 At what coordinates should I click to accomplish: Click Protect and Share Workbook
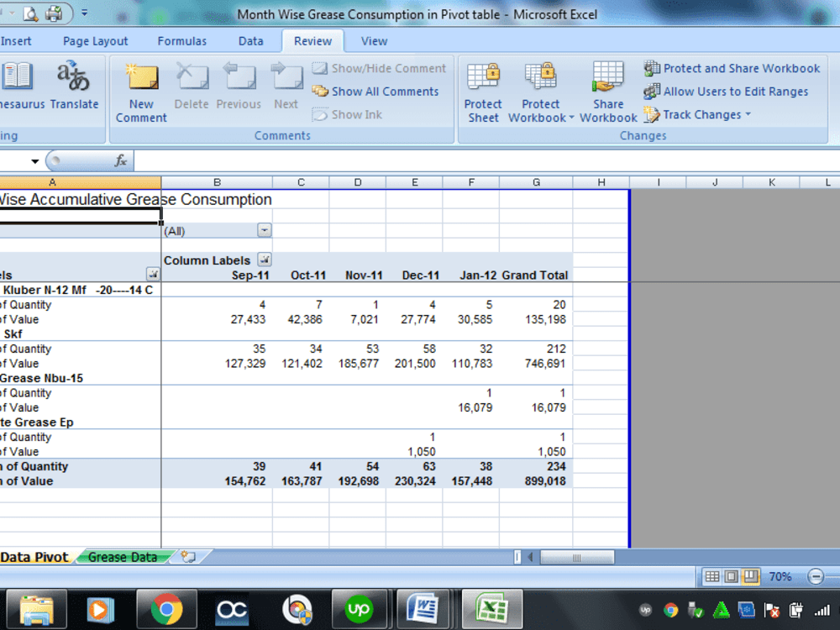pos(733,68)
